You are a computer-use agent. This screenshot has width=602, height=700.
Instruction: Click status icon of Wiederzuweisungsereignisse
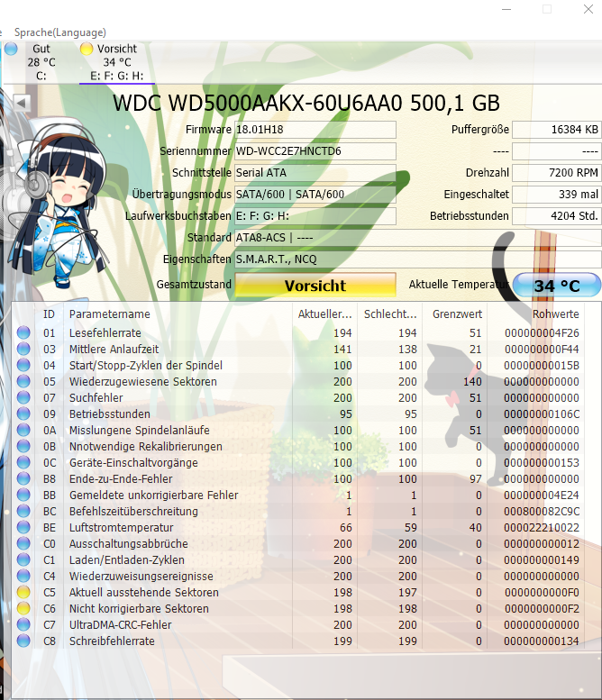pos(23,576)
